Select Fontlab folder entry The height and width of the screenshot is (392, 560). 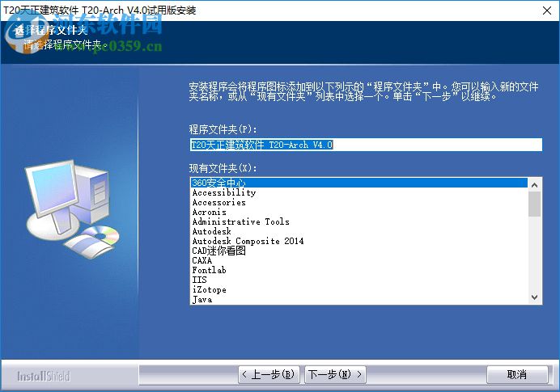[359, 270]
